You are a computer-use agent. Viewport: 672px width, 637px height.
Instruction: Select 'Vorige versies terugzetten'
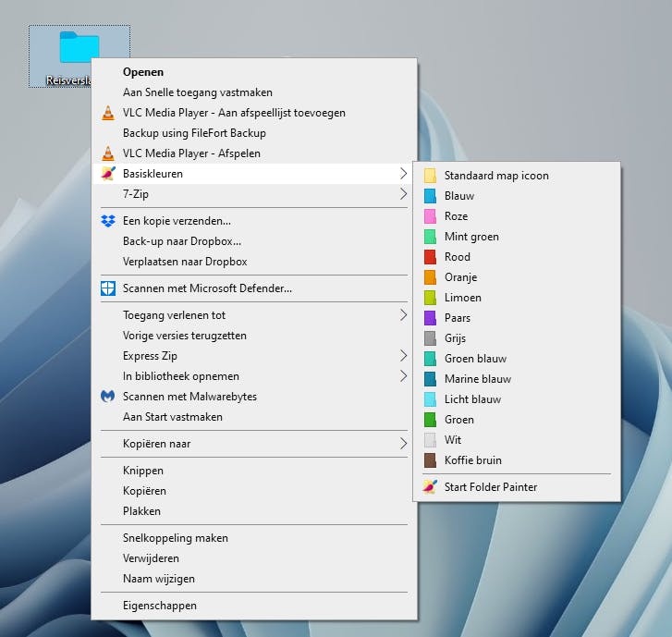tap(254, 336)
